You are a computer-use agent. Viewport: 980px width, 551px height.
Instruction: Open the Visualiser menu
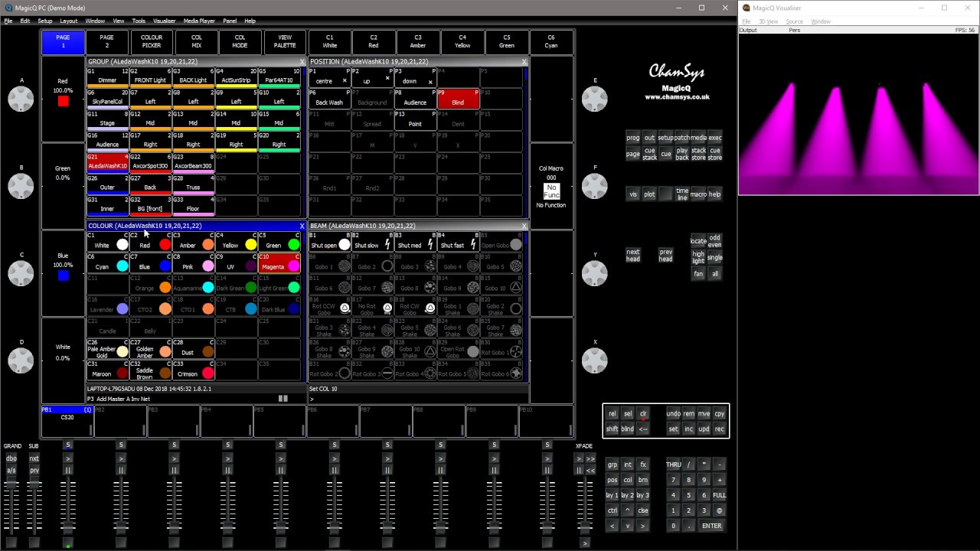pos(164,21)
